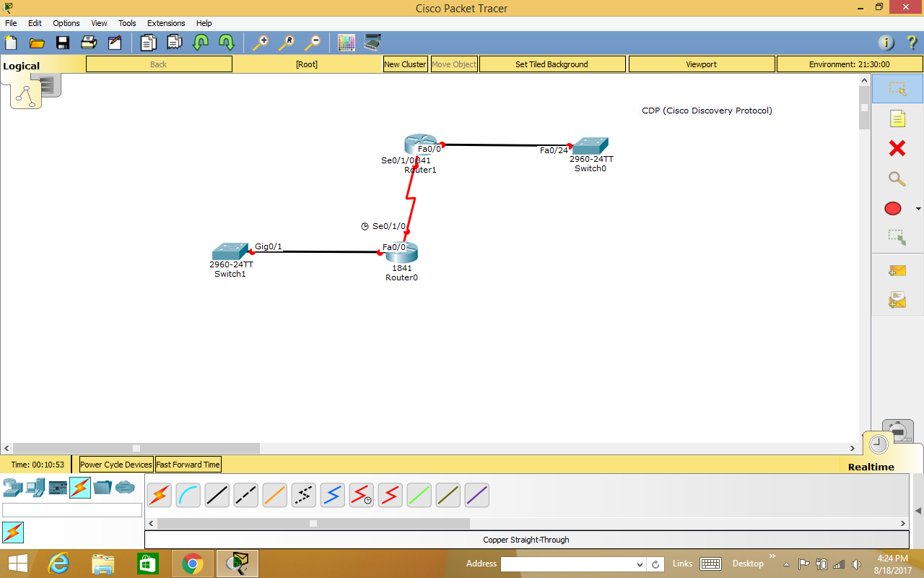Reset zoom with the R magnifier
Viewport: 924px width, 578px height.
coord(286,43)
